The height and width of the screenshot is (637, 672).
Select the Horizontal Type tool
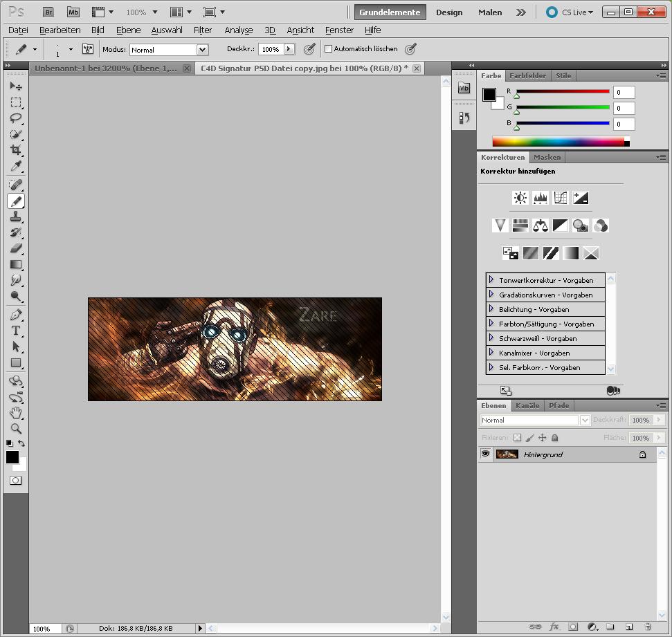(x=16, y=331)
